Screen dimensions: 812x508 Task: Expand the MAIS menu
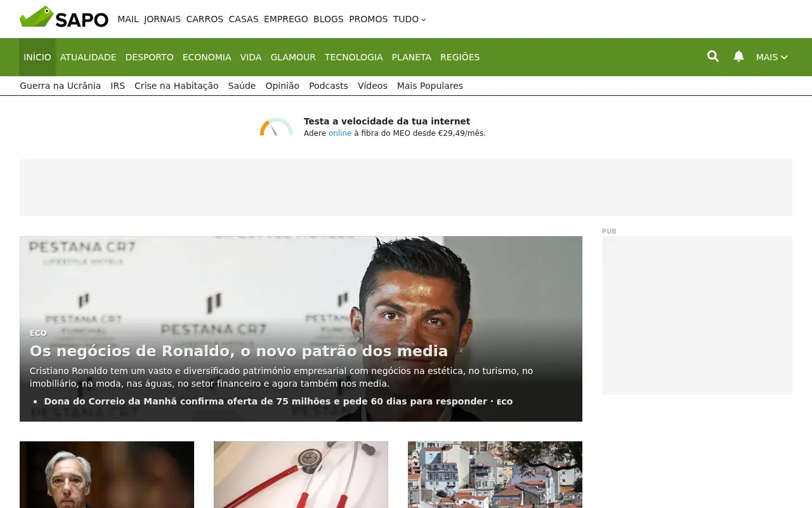(x=772, y=57)
